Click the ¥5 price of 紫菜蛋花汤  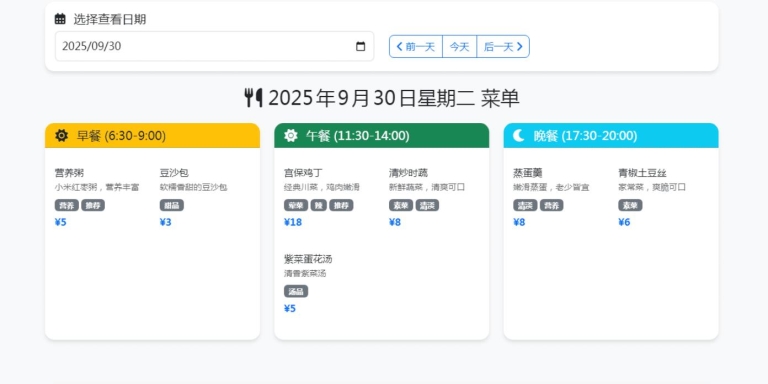(290, 309)
